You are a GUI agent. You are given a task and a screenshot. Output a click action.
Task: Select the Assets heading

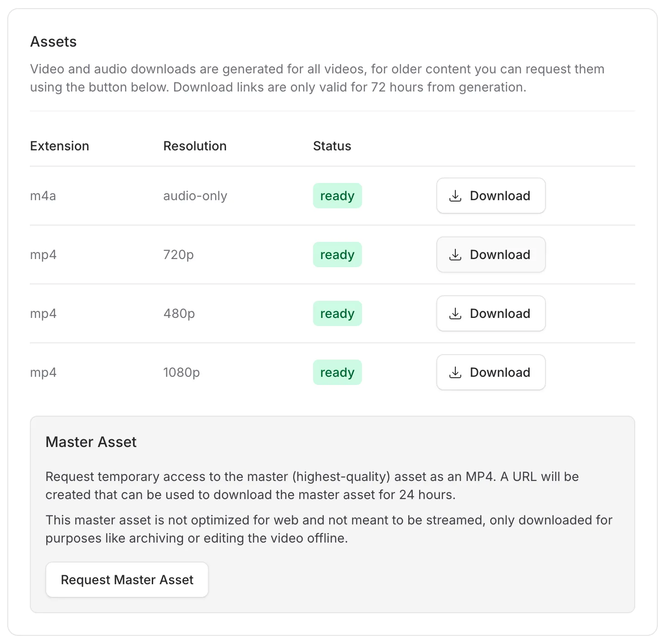pos(53,42)
